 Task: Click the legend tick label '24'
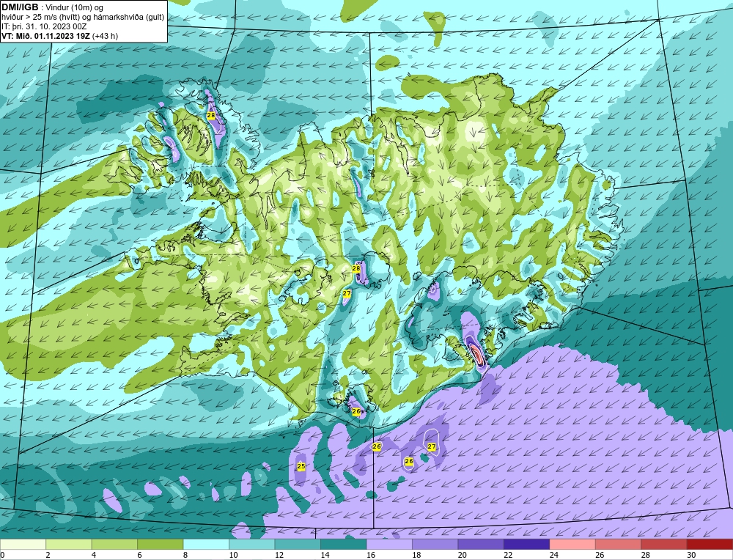point(553,555)
